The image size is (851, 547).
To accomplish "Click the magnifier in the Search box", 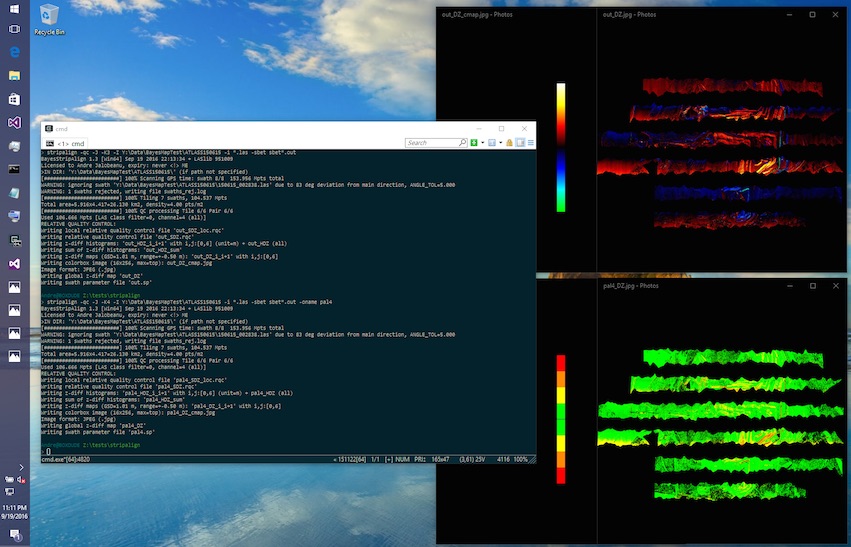I will pyautogui.click(x=462, y=143).
